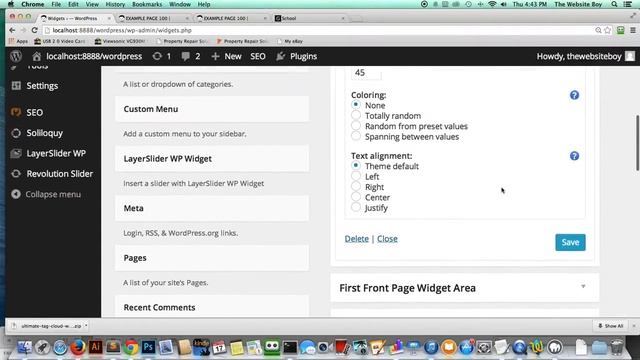The width and height of the screenshot is (640, 360).
Task: Open the Window menu
Action: coord(180,4)
